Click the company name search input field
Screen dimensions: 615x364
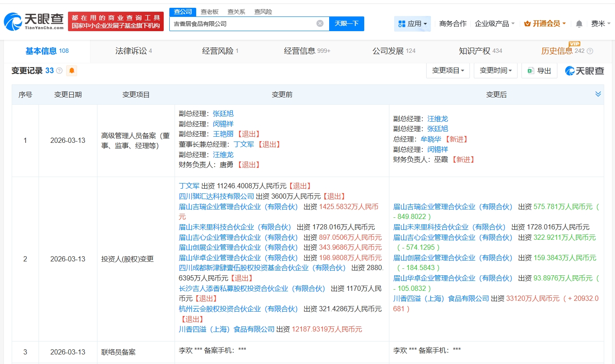pos(243,24)
